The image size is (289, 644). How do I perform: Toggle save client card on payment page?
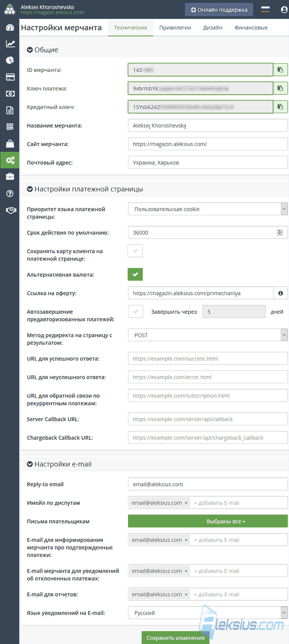135,251
